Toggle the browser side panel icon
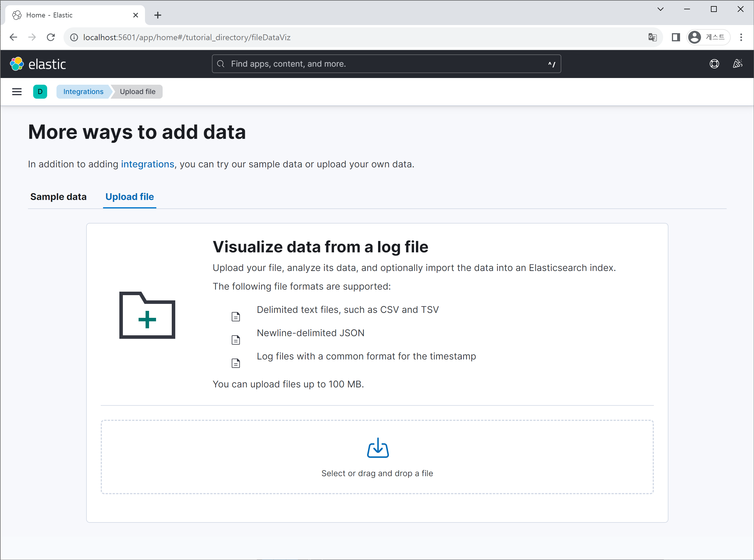 [x=675, y=37]
